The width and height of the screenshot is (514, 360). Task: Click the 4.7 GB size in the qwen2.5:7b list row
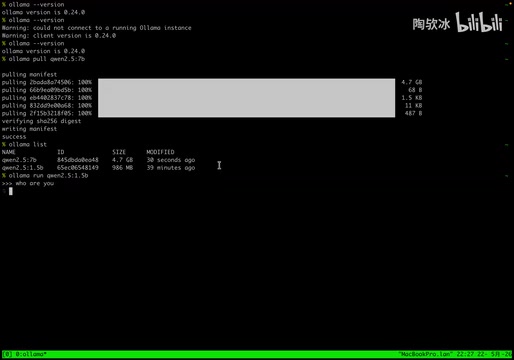point(122,160)
